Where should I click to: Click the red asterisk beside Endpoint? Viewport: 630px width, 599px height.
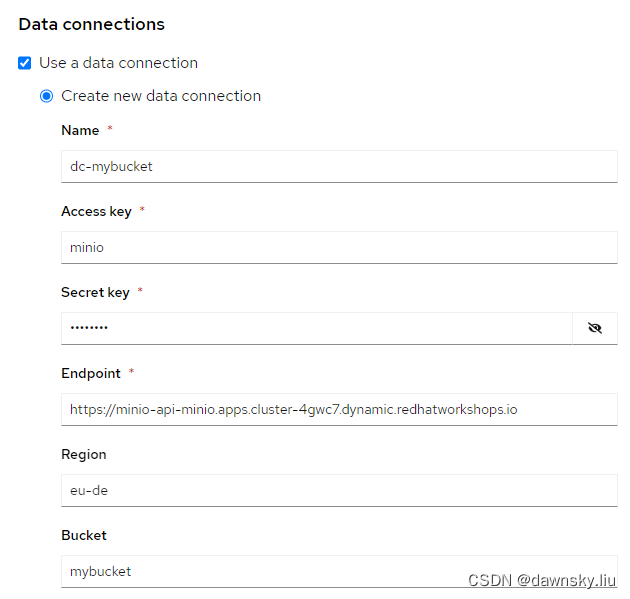(x=131, y=372)
